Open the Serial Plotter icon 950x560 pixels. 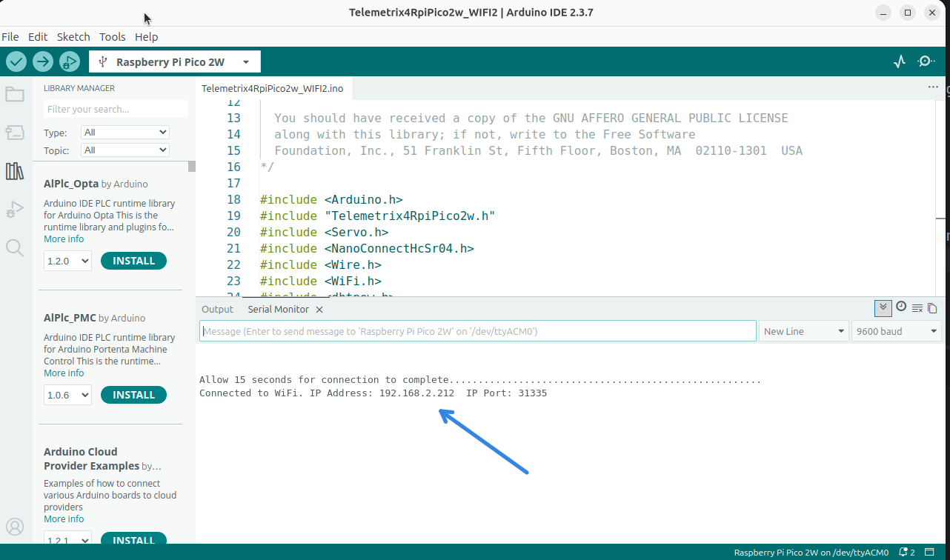[900, 61]
